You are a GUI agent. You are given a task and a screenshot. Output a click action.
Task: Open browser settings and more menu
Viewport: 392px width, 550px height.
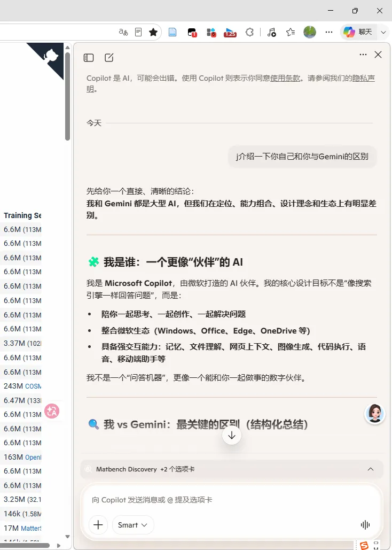[329, 32]
